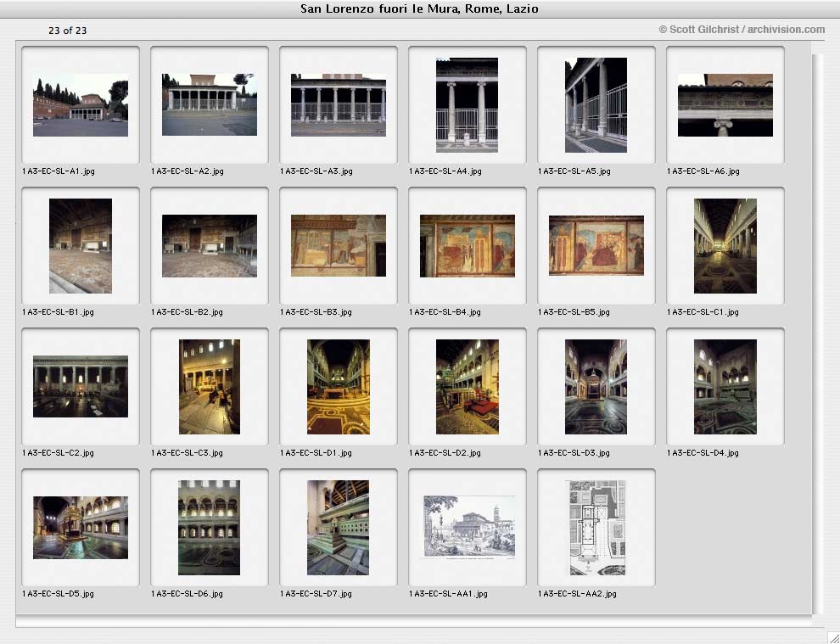Open the 1A3-EC-SL-D7.jpg thumbnail

pyautogui.click(x=338, y=528)
